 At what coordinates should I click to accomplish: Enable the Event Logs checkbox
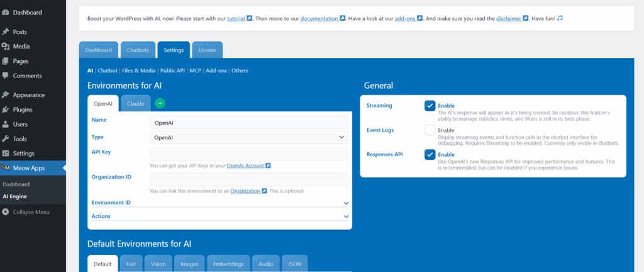pyautogui.click(x=430, y=130)
